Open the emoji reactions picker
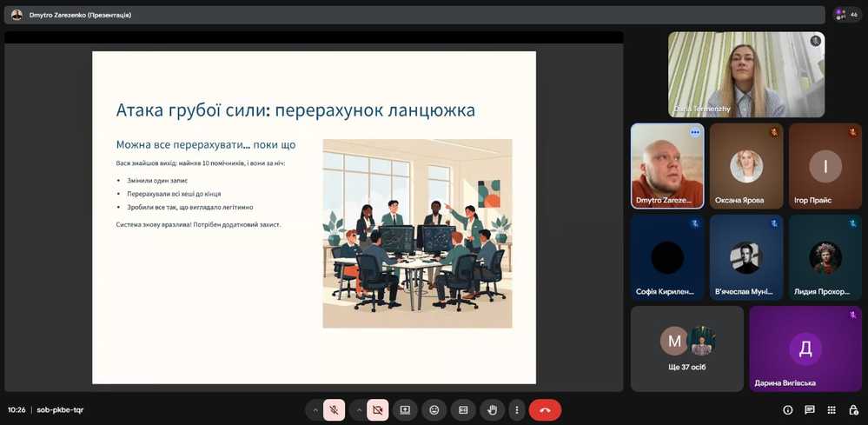Viewport: 868px width, 425px height. [x=434, y=409]
